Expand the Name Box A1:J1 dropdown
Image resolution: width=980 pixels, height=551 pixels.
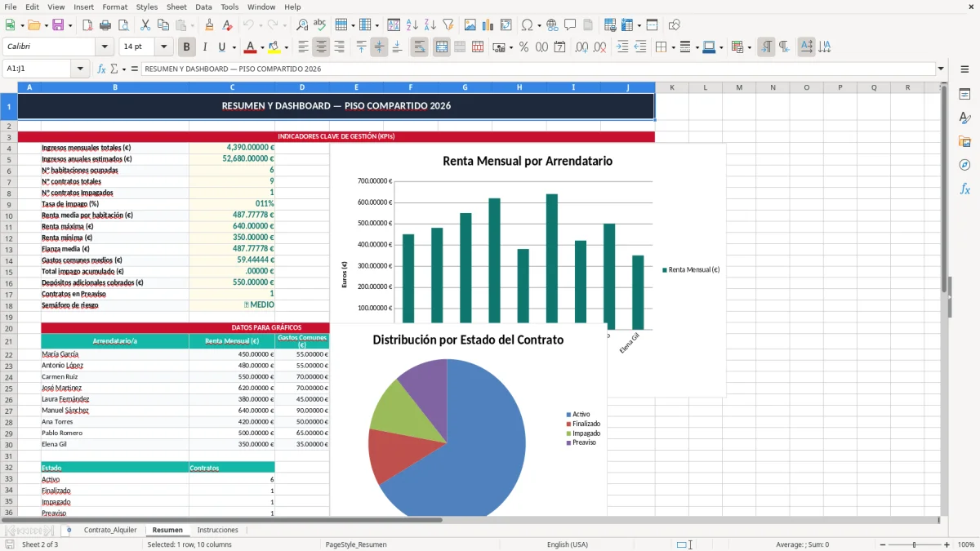[80, 69]
